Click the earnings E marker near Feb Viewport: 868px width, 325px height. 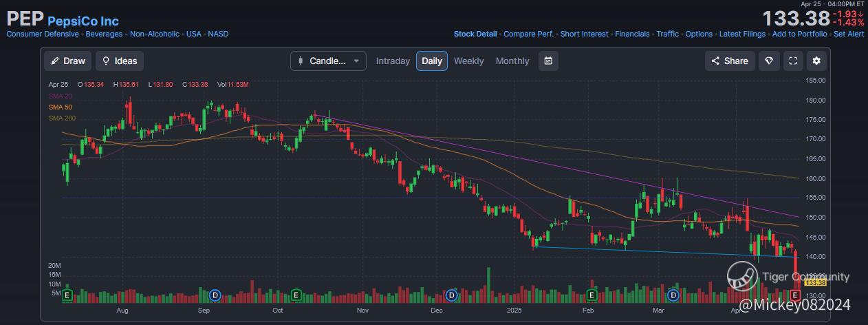(x=592, y=295)
